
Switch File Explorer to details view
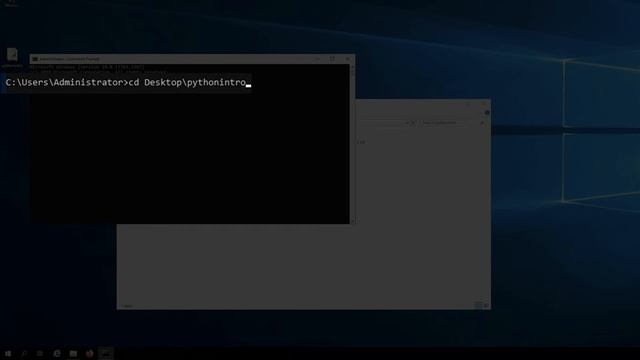478,305
